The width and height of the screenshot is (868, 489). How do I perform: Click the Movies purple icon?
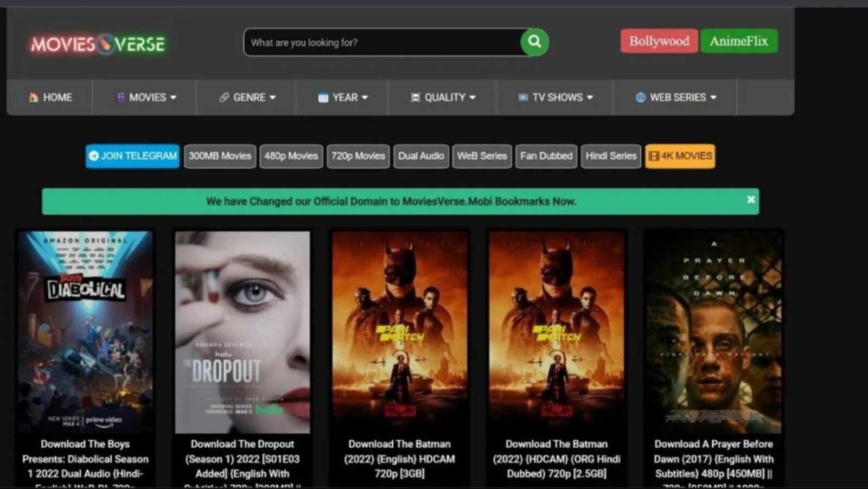[x=120, y=97]
